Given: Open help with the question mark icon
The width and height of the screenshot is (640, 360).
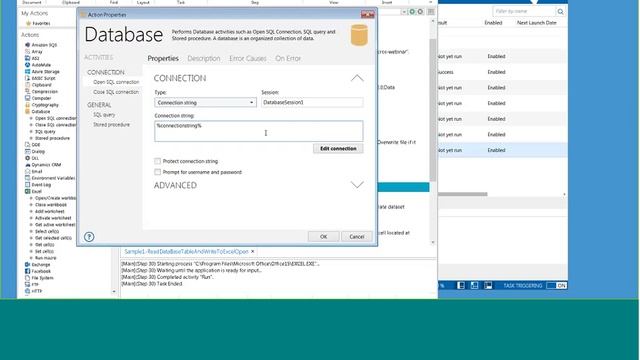Looking at the screenshot, I should point(89,237).
